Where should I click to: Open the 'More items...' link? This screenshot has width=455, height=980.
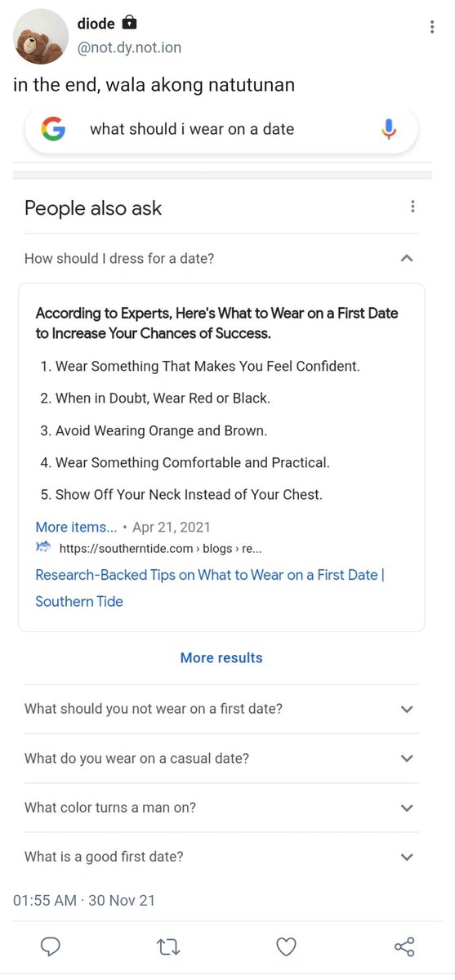[76, 527]
